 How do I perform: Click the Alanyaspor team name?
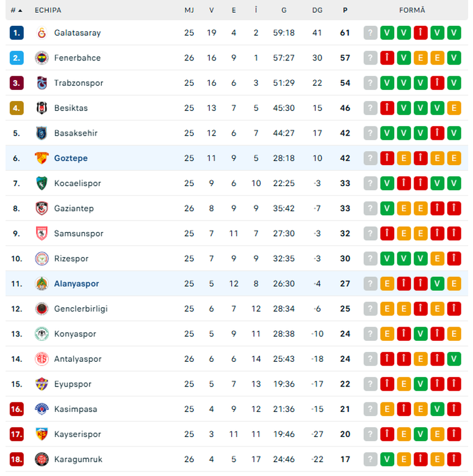point(76,283)
